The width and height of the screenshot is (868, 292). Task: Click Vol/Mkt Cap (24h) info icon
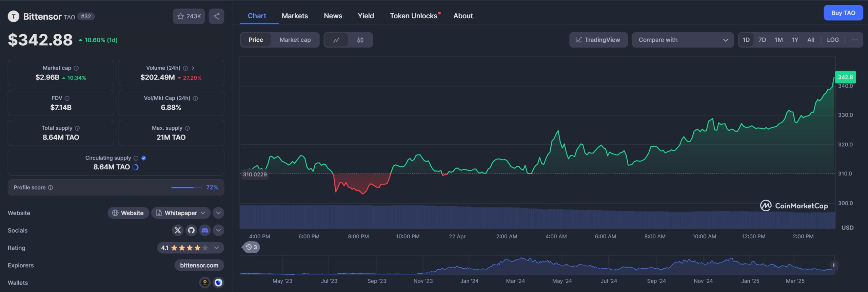click(195, 98)
